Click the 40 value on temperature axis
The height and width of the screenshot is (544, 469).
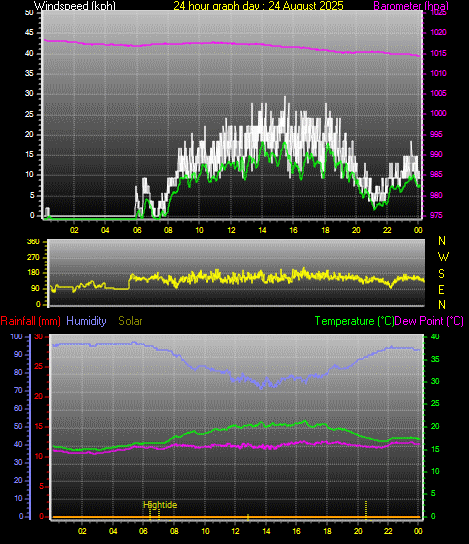tap(435, 337)
